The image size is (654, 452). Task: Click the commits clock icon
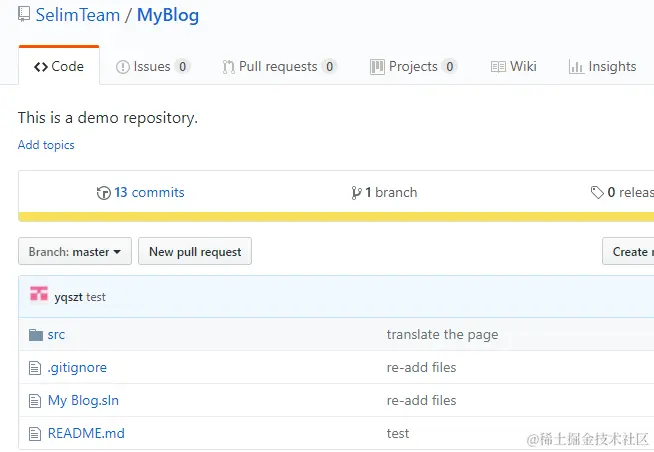103,193
